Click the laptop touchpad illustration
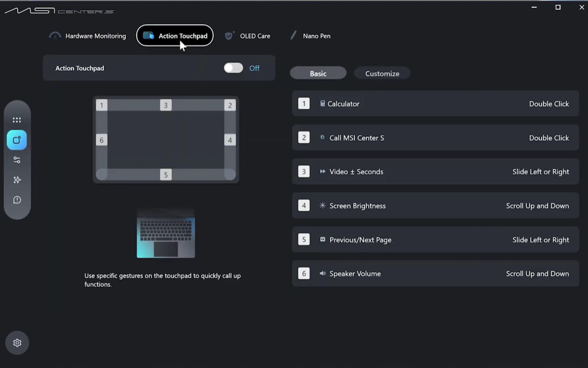Screen dimensions: 588x368 (x=166, y=233)
